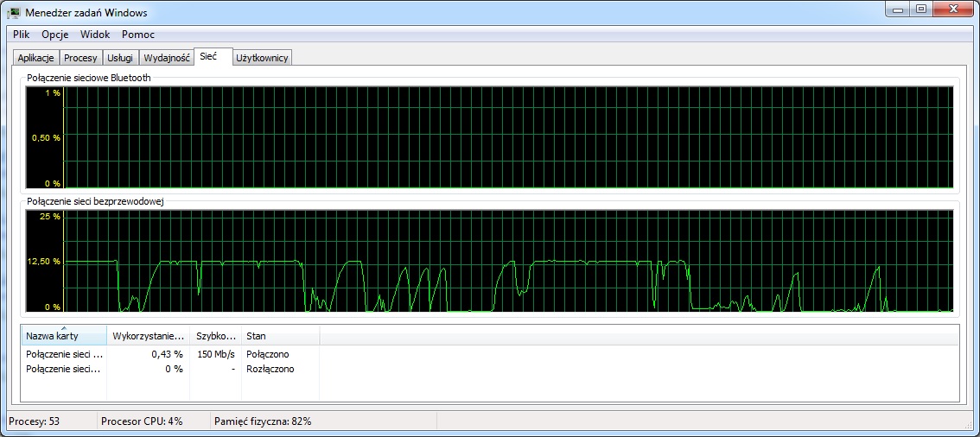980x437 pixels.
Task: Click the Stan column header
Action: (279, 336)
